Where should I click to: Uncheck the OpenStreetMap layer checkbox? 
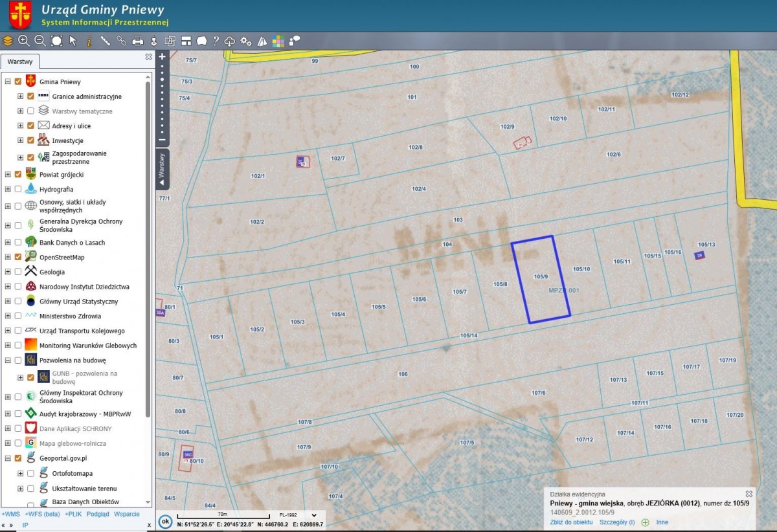pyautogui.click(x=18, y=257)
